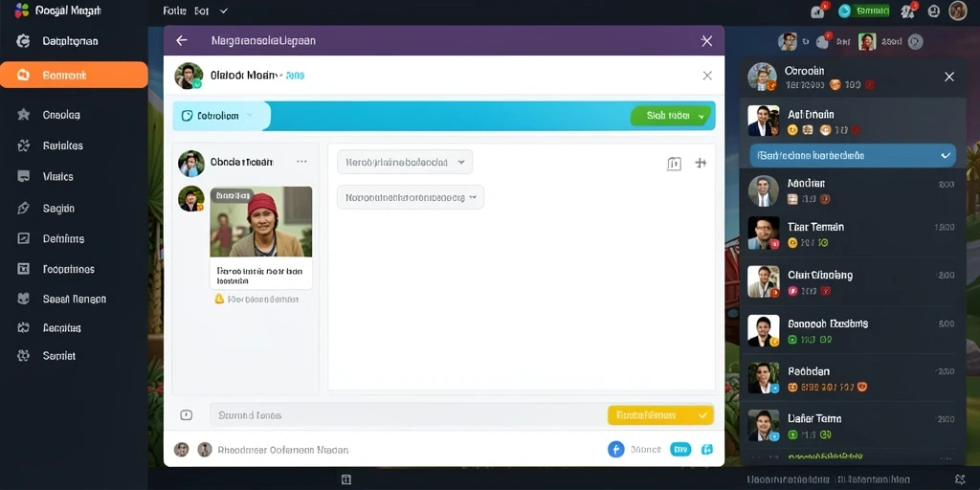
Task: Open Denirims in the sidebar
Action: click(x=63, y=238)
